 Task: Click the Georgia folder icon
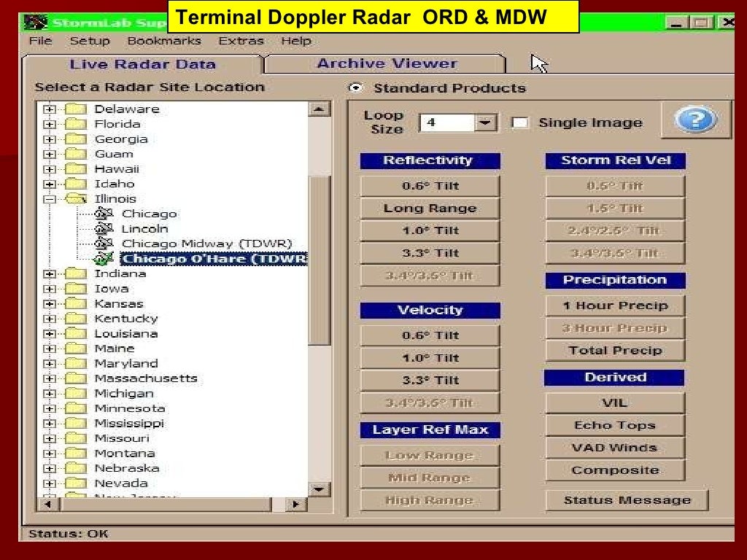[x=76, y=139]
